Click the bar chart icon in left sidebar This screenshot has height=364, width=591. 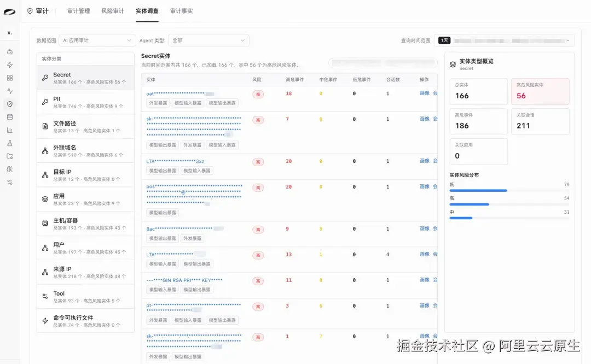[10, 130]
